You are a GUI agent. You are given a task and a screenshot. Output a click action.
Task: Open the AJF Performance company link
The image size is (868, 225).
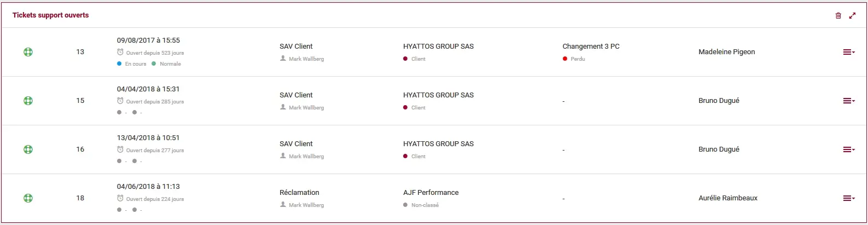click(431, 193)
